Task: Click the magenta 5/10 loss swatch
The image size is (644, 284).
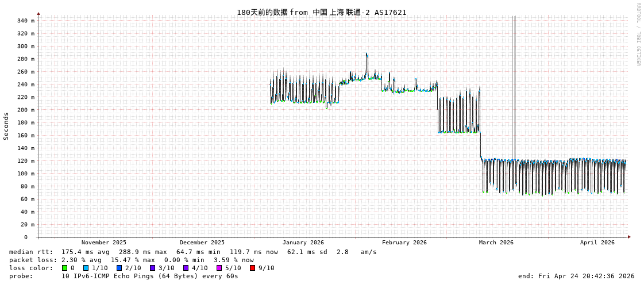Action: coord(219,268)
